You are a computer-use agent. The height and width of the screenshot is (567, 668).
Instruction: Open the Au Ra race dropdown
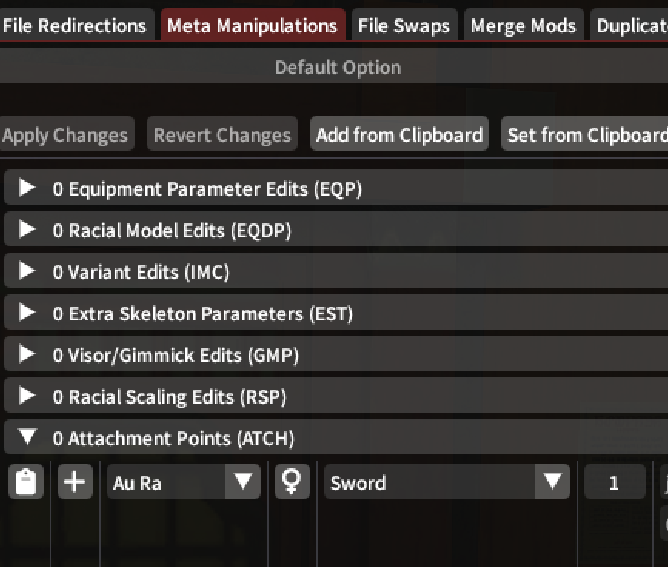[x=183, y=483]
